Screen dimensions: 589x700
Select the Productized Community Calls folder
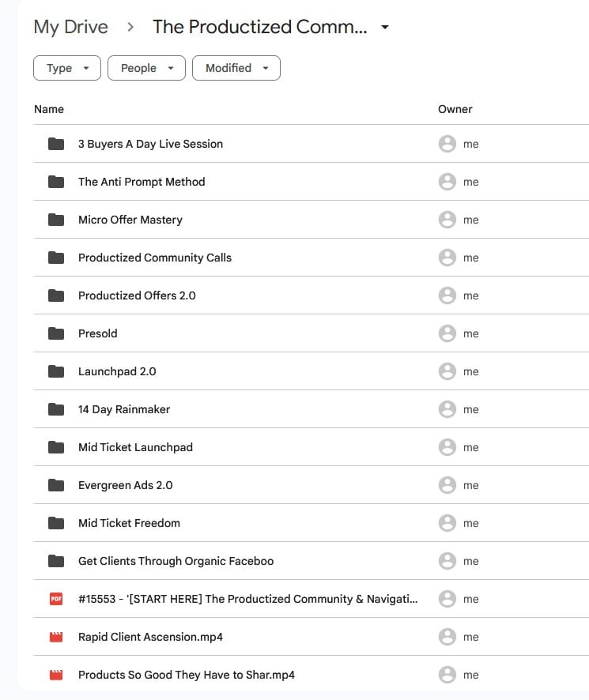[x=154, y=258]
